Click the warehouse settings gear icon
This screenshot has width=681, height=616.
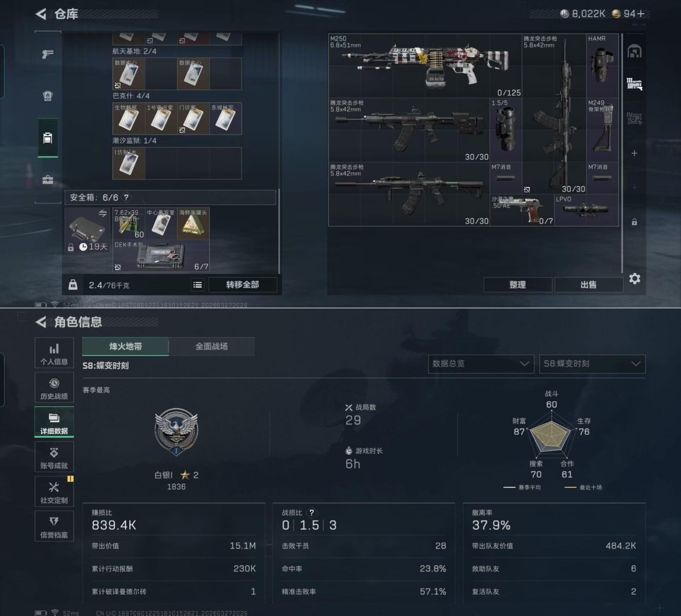pyautogui.click(x=635, y=279)
